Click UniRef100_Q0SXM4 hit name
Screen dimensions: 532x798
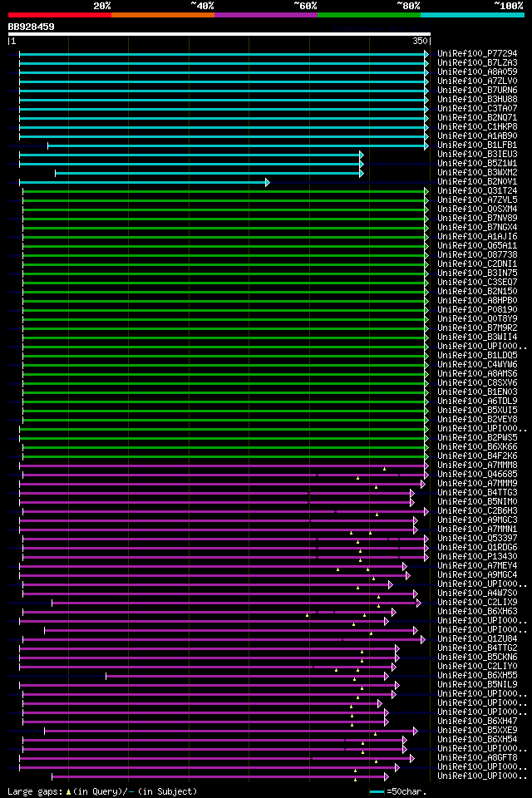pyautogui.click(x=477, y=209)
